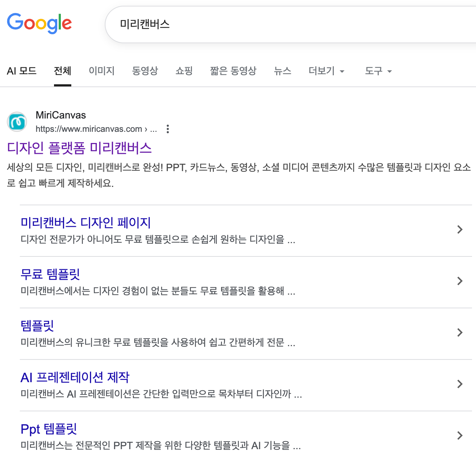Open the 쇼핑 tab
The width and height of the screenshot is (476, 456).
point(184,71)
